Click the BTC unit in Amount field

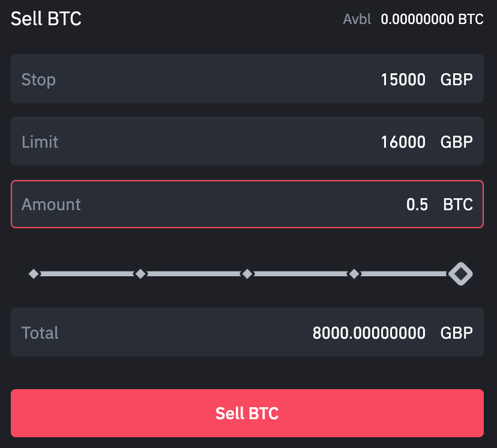point(458,204)
